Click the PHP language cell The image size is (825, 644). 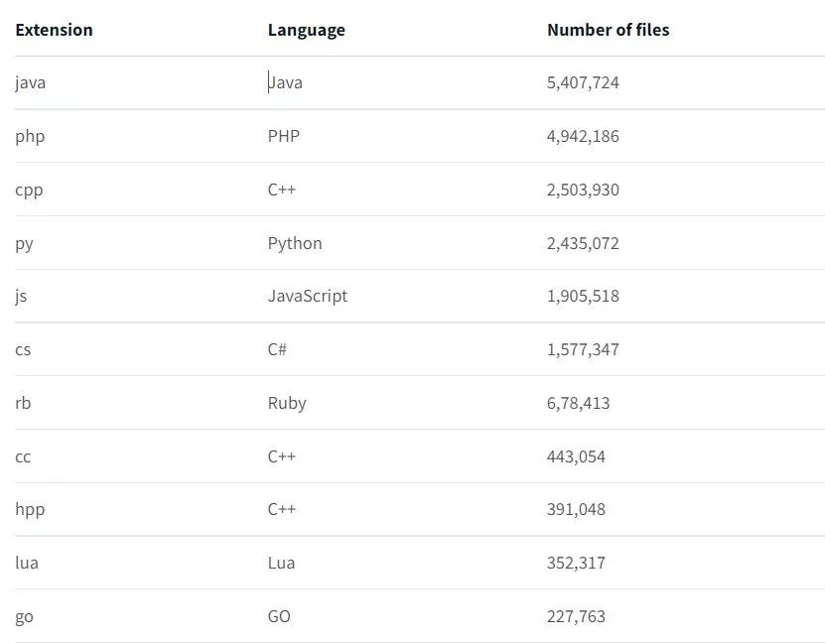pos(284,136)
